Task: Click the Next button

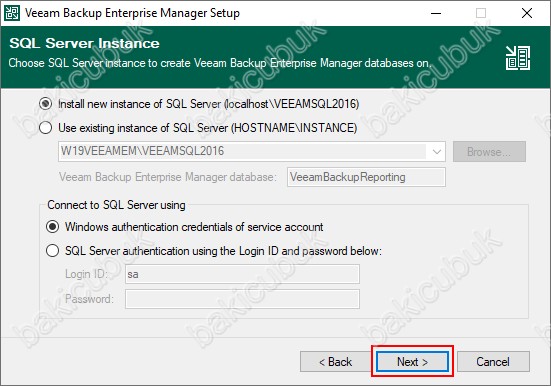Action: [x=412, y=361]
